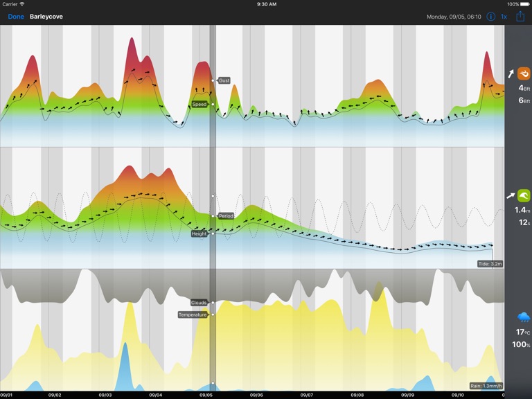Click the Speed label marker
Screen dimensions: 532x399
(x=199, y=104)
